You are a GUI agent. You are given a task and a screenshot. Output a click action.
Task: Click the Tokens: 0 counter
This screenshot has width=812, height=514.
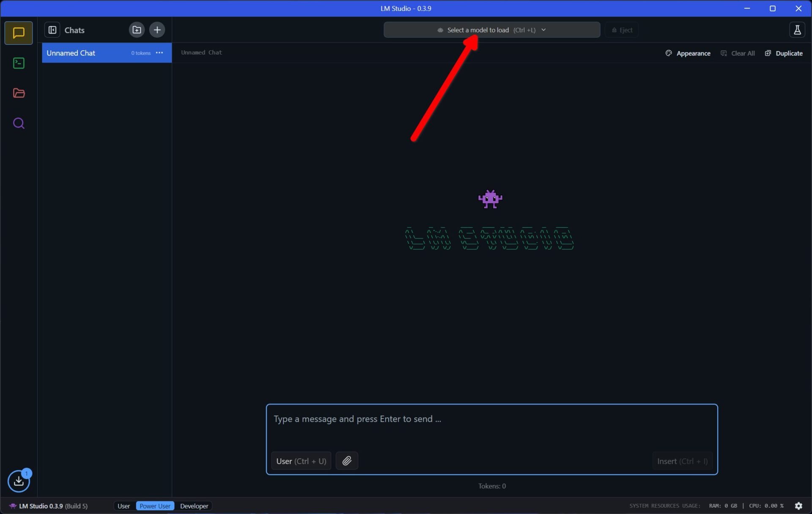(492, 486)
